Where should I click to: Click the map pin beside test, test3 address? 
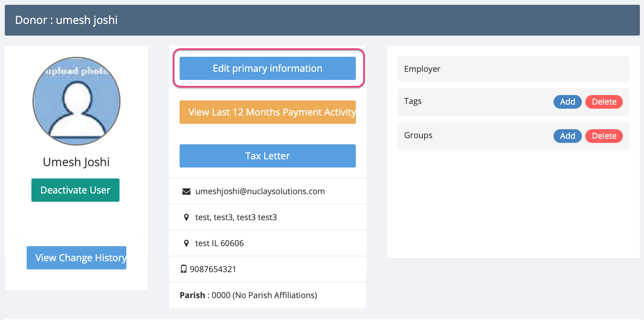[x=186, y=217]
